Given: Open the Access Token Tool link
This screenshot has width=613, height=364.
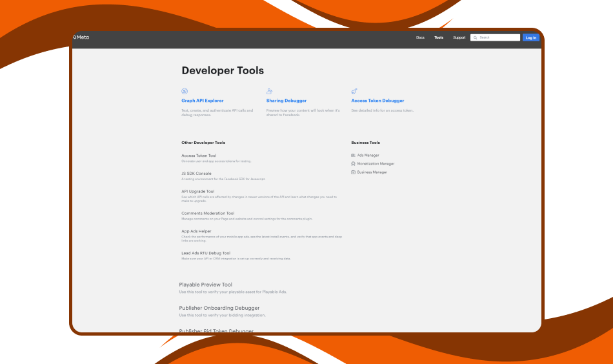Looking at the screenshot, I should (x=199, y=156).
